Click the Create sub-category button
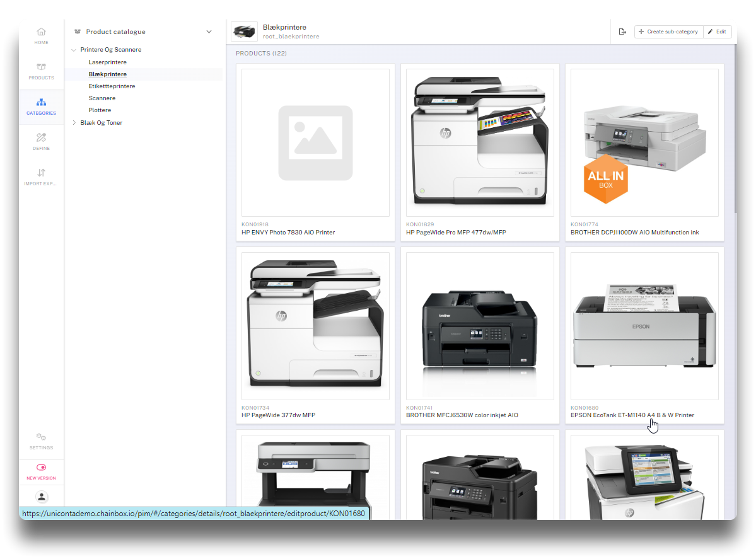Viewport: 756px width, 559px height. tap(669, 32)
